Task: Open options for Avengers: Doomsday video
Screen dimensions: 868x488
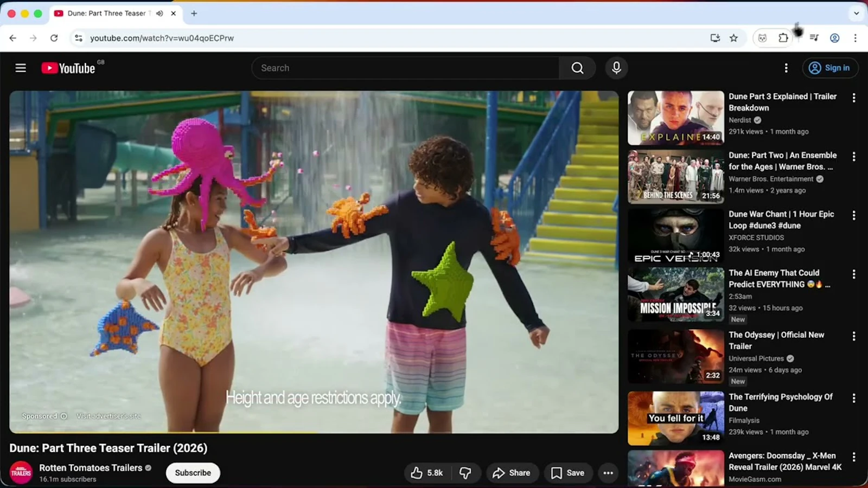Action: (854, 457)
